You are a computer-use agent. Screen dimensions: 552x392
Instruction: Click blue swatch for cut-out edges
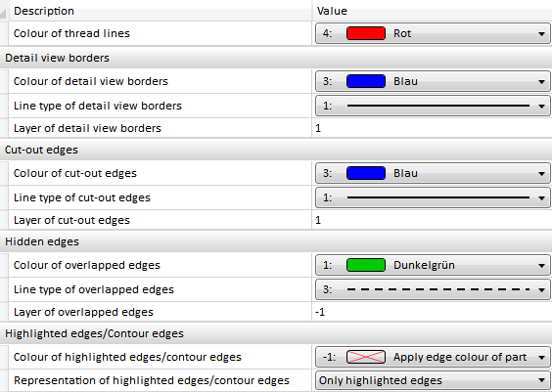click(x=366, y=173)
